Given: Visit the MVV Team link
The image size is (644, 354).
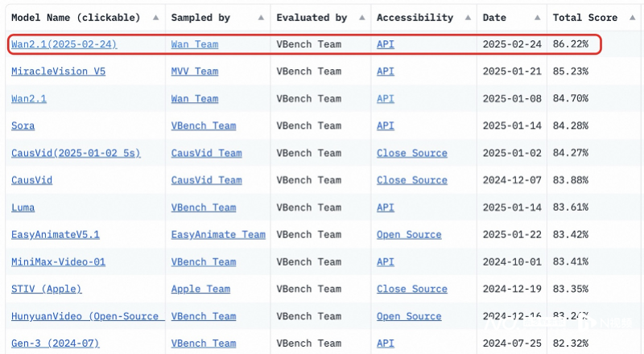Looking at the screenshot, I should click(195, 72).
